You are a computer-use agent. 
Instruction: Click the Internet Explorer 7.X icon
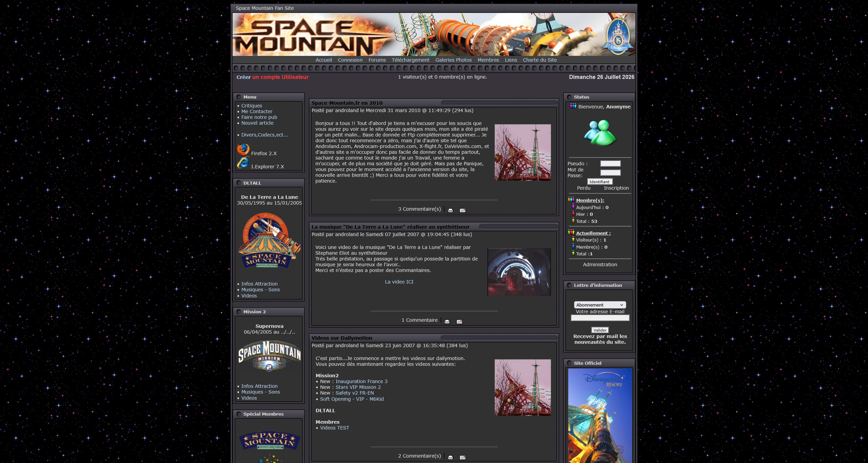click(243, 163)
